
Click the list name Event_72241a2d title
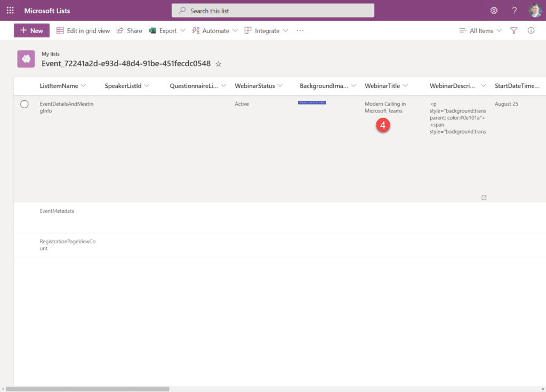point(126,64)
